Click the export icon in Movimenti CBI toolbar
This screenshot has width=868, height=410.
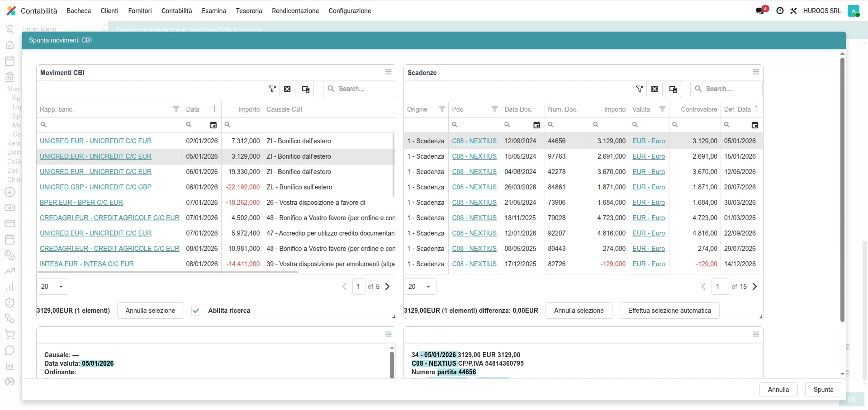(x=306, y=89)
